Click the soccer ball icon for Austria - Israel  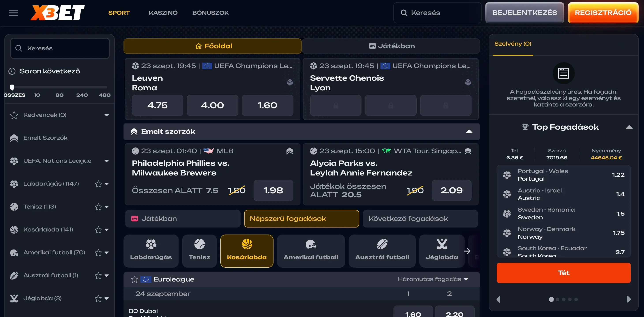coord(507,194)
